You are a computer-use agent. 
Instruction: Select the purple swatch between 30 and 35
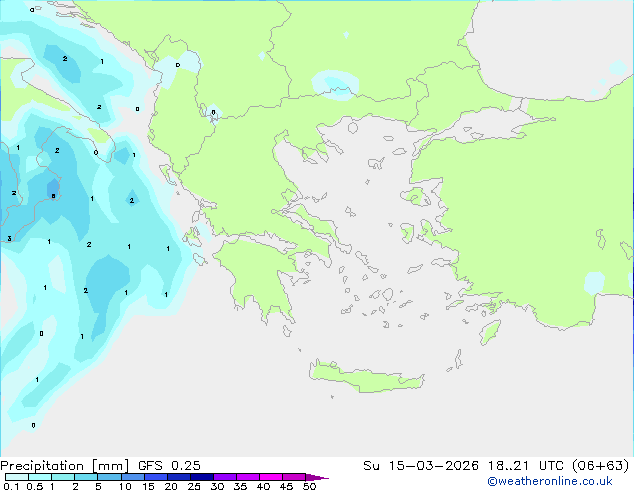click(225, 477)
